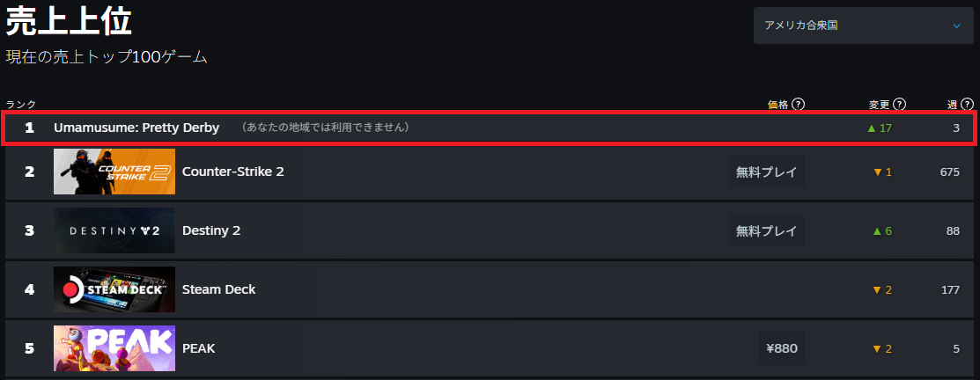
Task: Click the 無料プレイ button for Counter-Strike 2
Action: [x=766, y=172]
